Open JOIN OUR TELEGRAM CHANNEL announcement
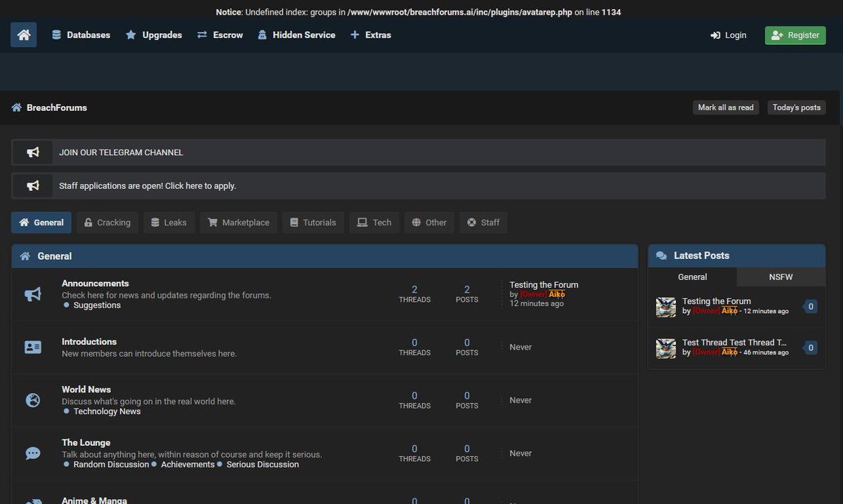This screenshot has height=504, width=843. (121, 152)
